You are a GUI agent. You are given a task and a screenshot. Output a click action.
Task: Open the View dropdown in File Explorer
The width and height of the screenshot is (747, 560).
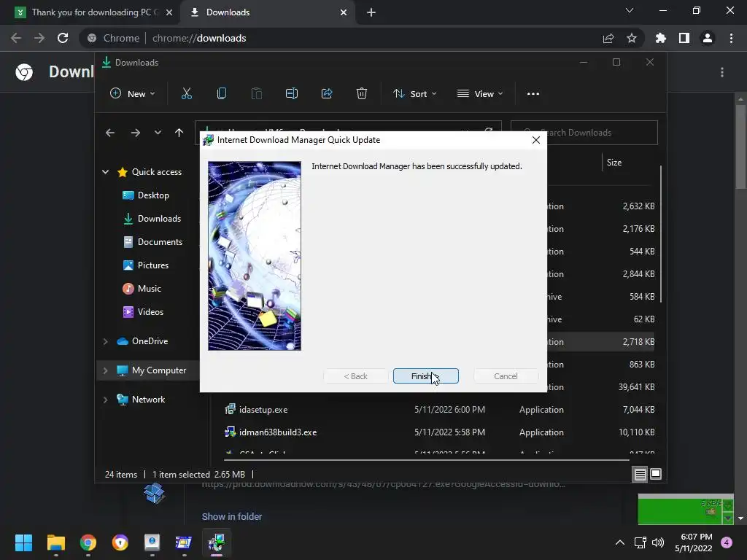tap(480, 94)
